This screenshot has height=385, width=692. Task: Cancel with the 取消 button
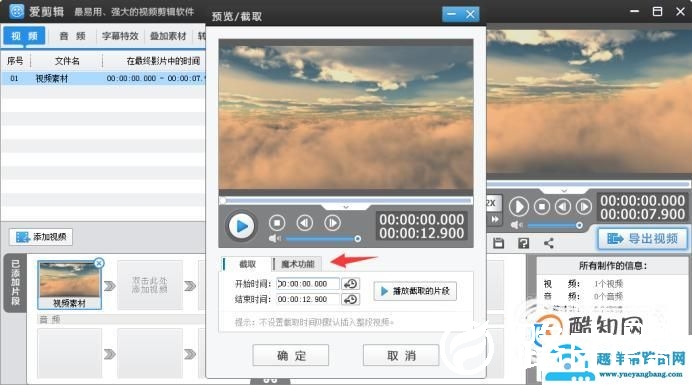pyautogui.click(x=401, y=355)
